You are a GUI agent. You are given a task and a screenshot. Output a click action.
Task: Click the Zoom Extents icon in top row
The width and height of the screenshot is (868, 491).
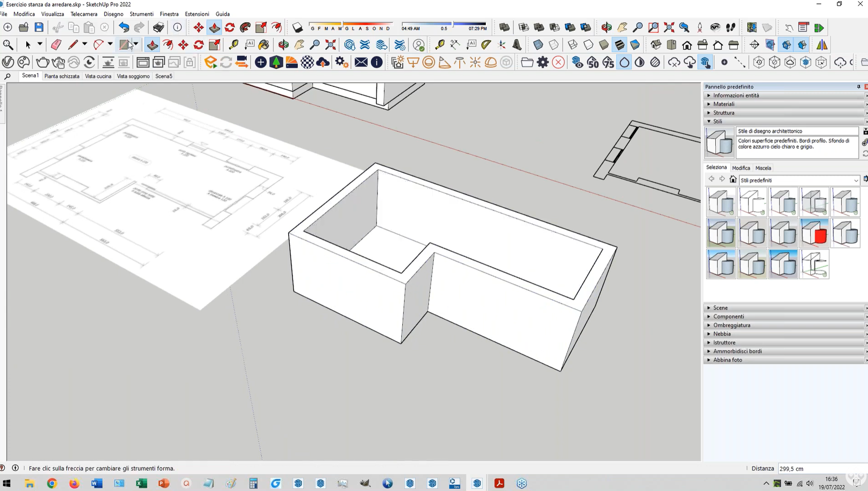click(x=669, y=28)
